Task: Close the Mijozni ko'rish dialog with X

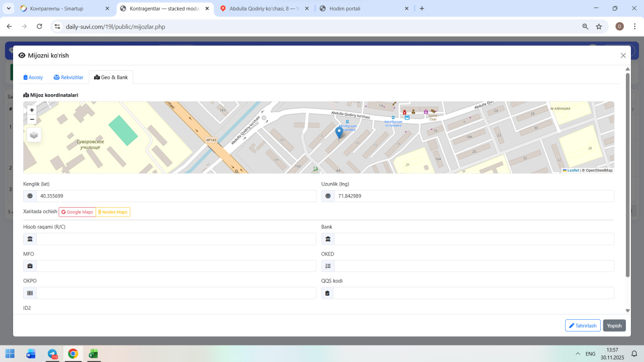Action: point(623,56)
